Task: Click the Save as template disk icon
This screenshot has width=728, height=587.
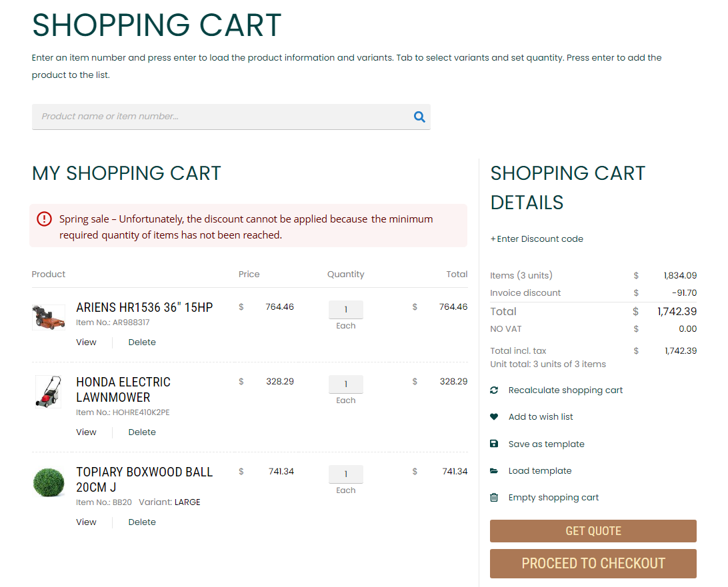Action: coord(494,444)
